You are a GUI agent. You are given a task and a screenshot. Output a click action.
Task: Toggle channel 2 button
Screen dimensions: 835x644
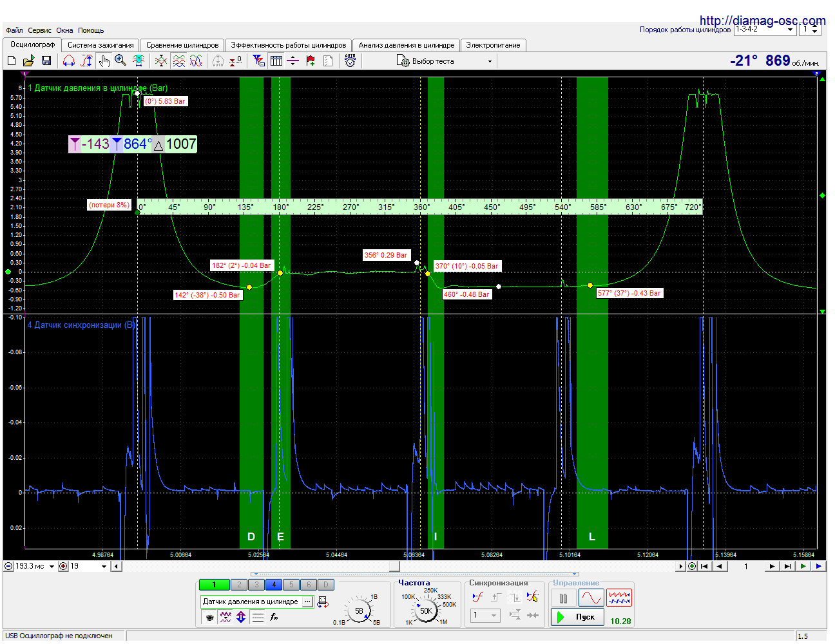239,585
